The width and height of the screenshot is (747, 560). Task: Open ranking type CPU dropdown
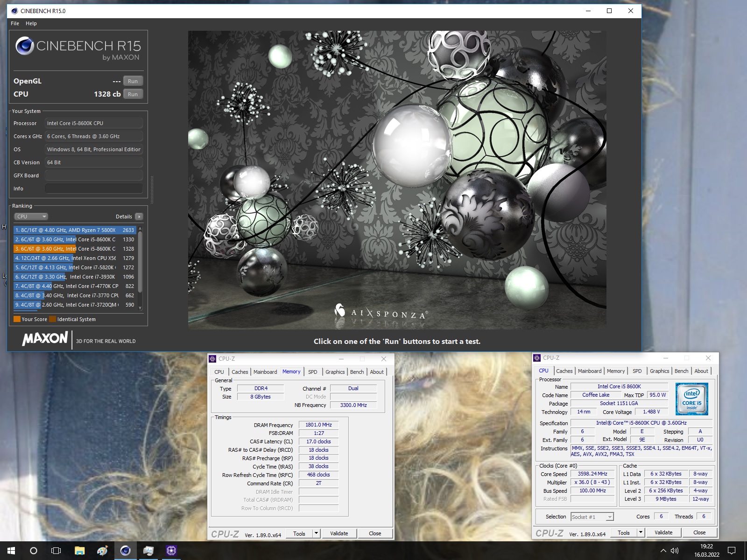point(31,217)
